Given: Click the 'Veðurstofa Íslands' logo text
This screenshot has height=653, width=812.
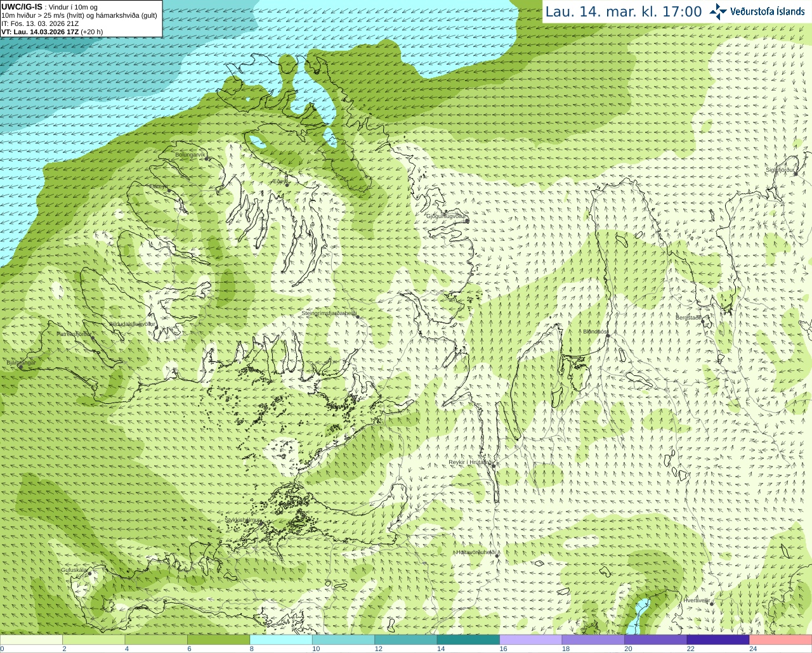Looking at the screenshot, I should pyautogui.click(x=767, y=11).
